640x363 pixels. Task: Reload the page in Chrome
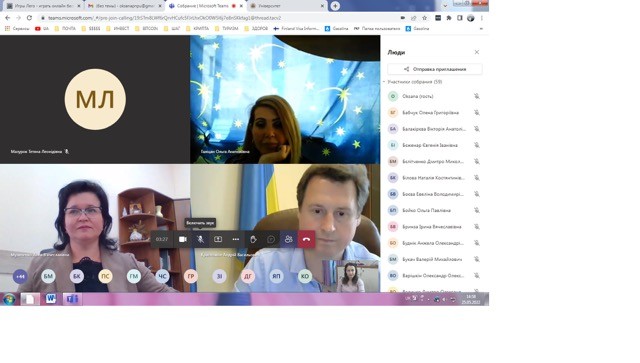click(29, 18)
